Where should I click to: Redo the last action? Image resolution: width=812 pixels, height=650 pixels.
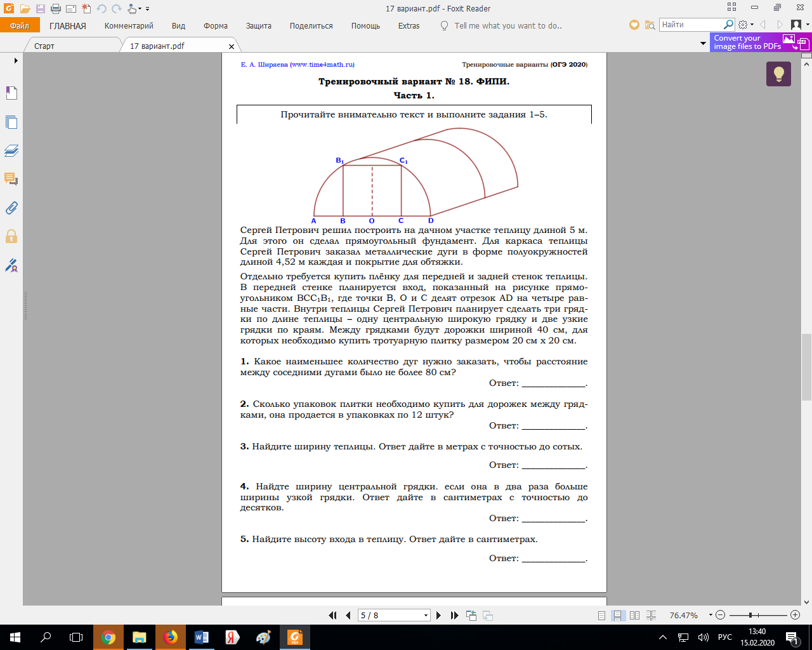click(116, 9)
